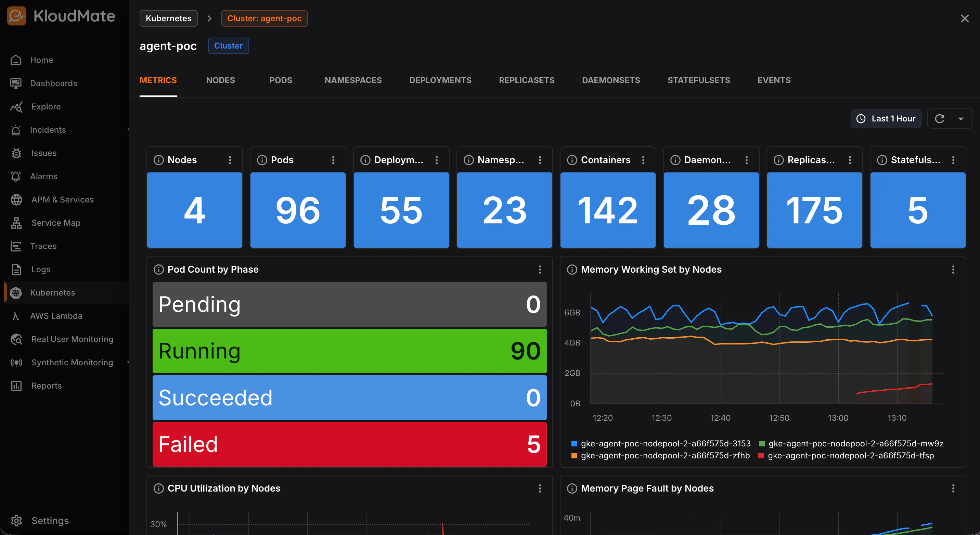Open the Deployments card options menu
The height and width of the screenshot is (535, 980).
click(436, 160)
